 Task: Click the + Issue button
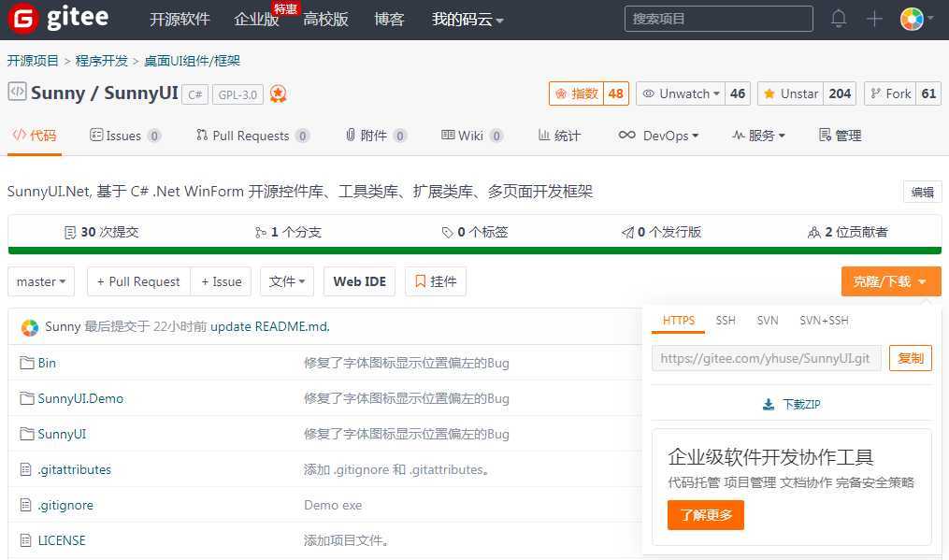[221, 281]
